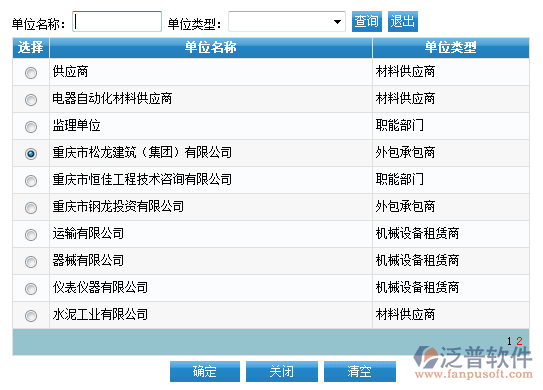Open the 单位类型 dropdown list

tap(287, 22)
